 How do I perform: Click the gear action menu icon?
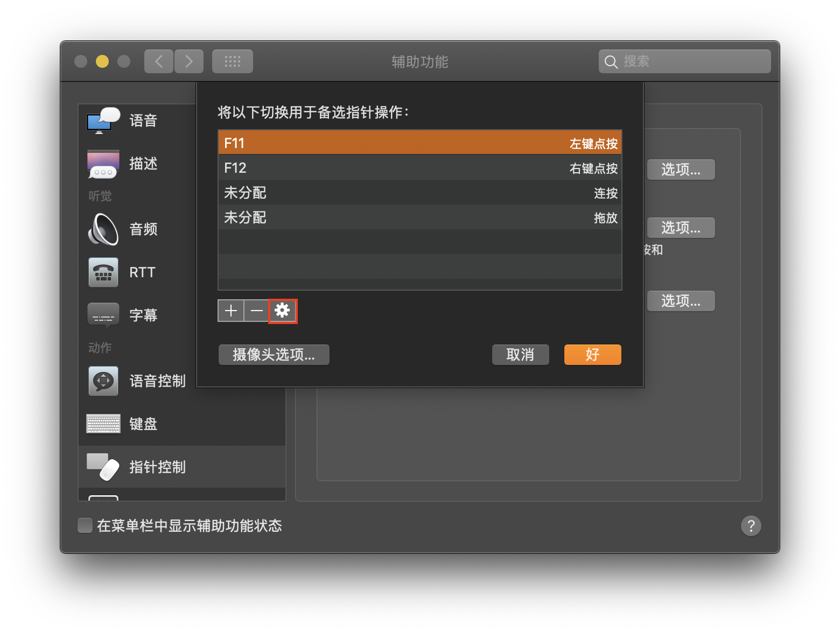283,311
